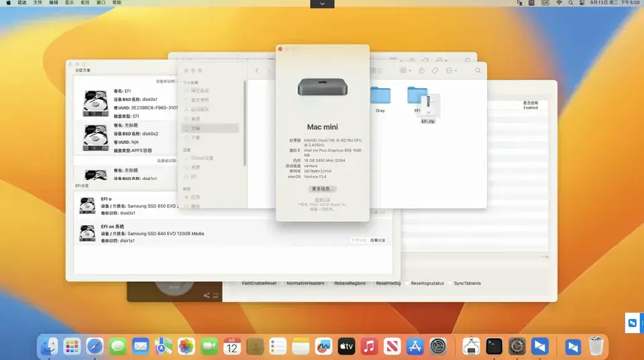Viewport: 644px width, 360px height.
Task: Open News from the Dock
Action: pyautogui.click(x=392, y=347)
